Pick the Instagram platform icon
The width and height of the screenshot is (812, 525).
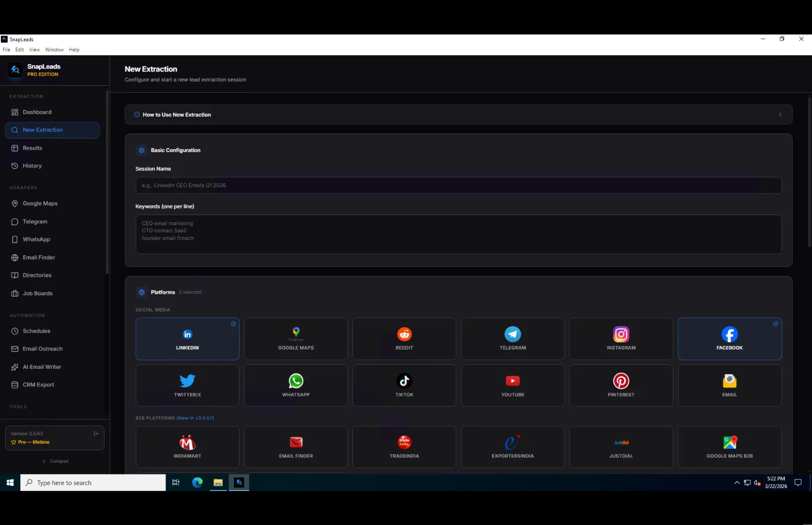point(621,334)
